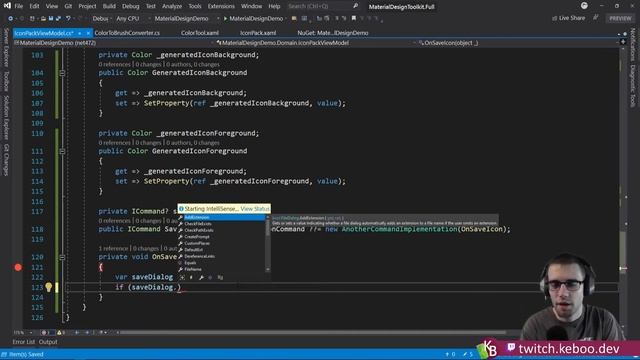Click the Visual Studio logo icon
The image size is (640, 360).
click(x=7, y=6)
